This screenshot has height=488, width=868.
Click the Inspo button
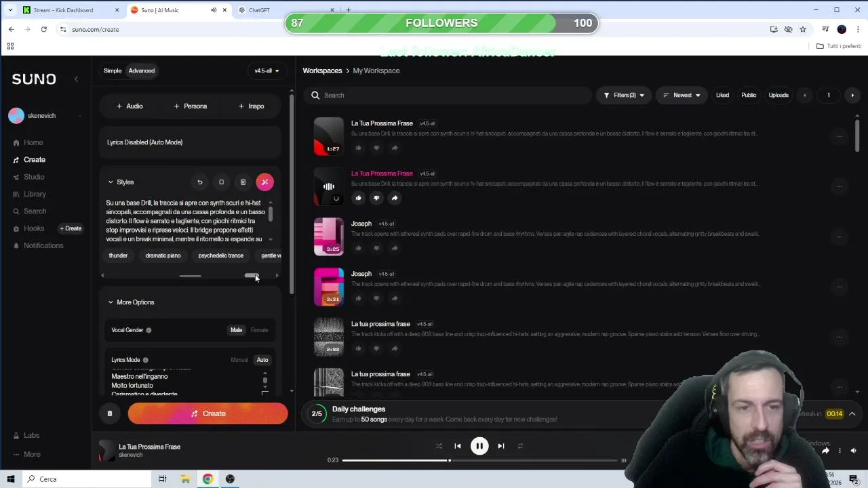[x=252, y=106]
